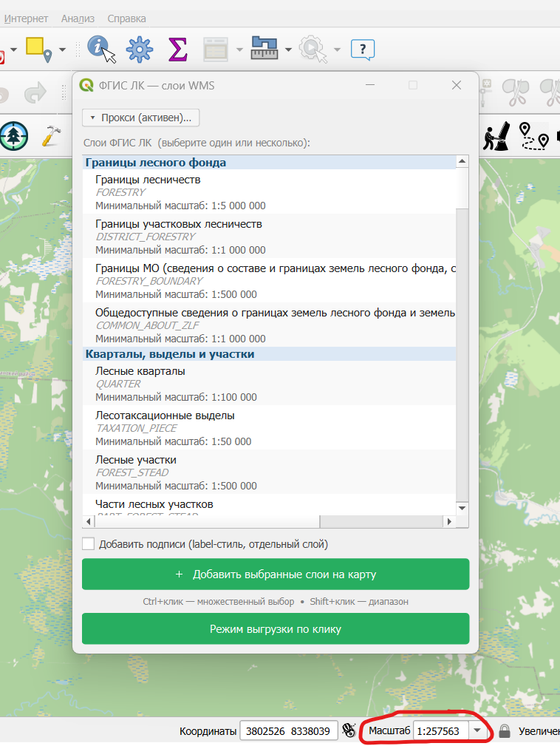The height and width of the screenshot is (746, 560).
Task: Select Общедоступные сведения о границах layer
Action: coord(269,325)
